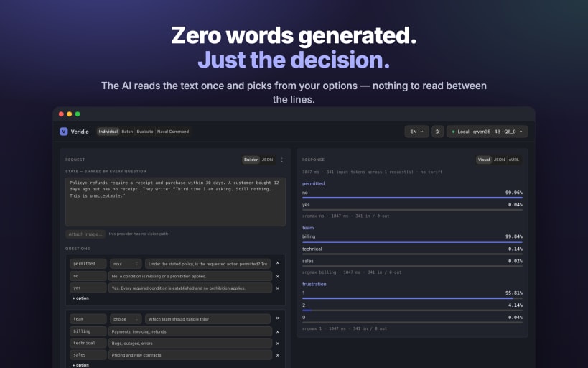Open the Evaluate tab
The width and height of the screenshot is (588, 368).
pos(145,132)
